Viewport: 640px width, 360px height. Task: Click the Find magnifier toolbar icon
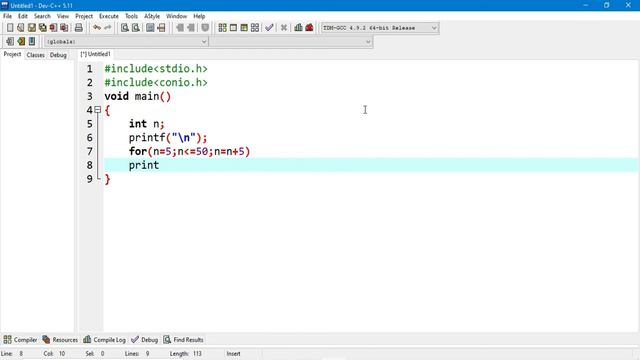click(x=124, y=28)
